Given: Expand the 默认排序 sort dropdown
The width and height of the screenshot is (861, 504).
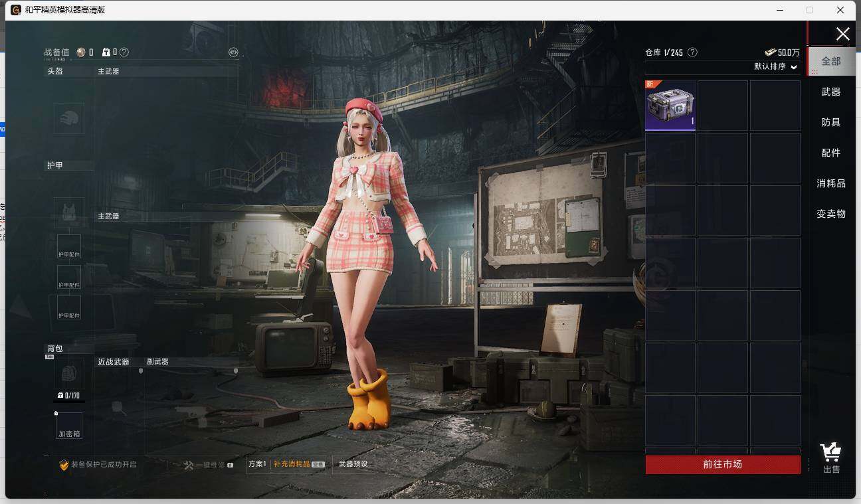Looking at the screenshot, I should (x=775, y=67).
